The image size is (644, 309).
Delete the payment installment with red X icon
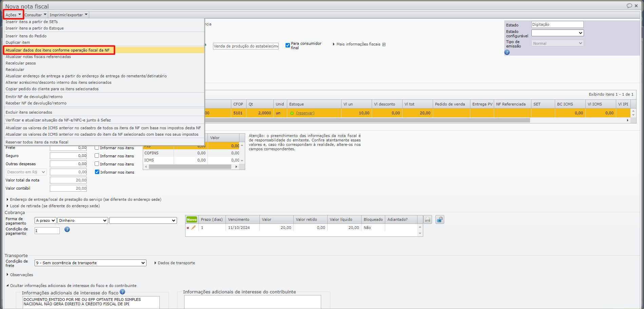[188, 228]
